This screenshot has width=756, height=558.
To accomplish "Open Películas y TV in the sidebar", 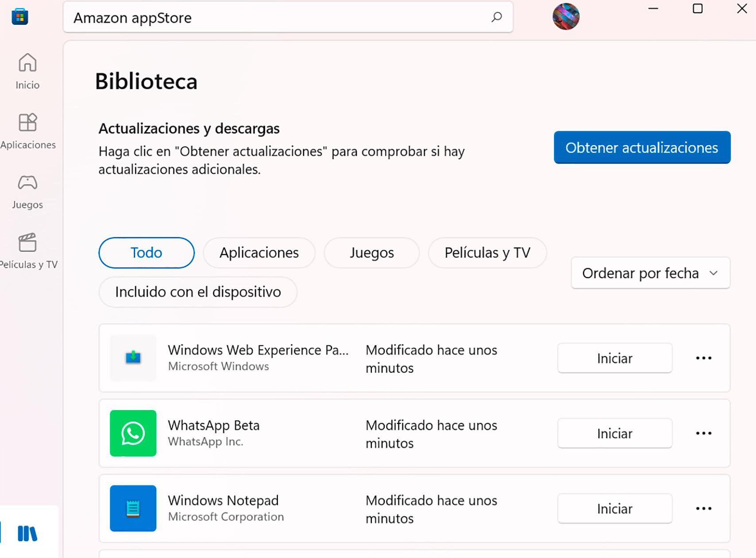I will pos(27,251).
